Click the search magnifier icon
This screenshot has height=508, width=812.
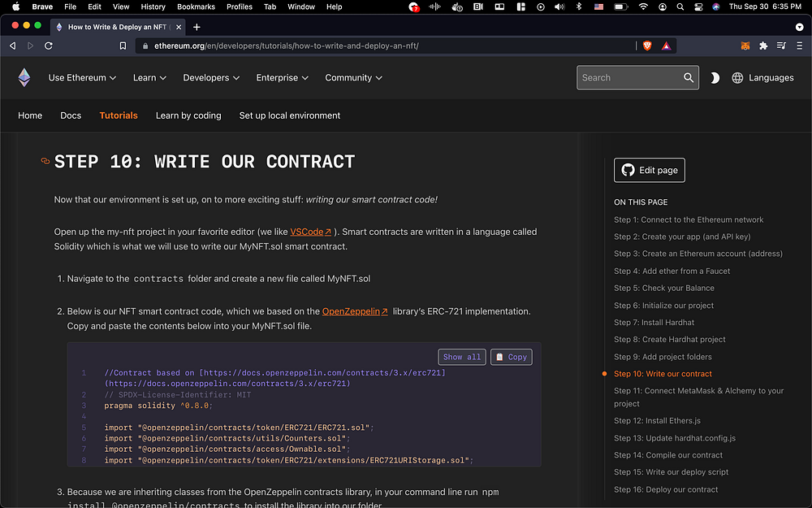tap(689, 78)
